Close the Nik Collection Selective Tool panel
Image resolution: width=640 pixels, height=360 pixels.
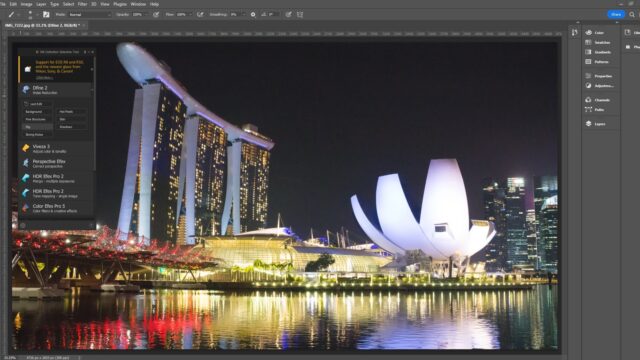coord(92,52)
